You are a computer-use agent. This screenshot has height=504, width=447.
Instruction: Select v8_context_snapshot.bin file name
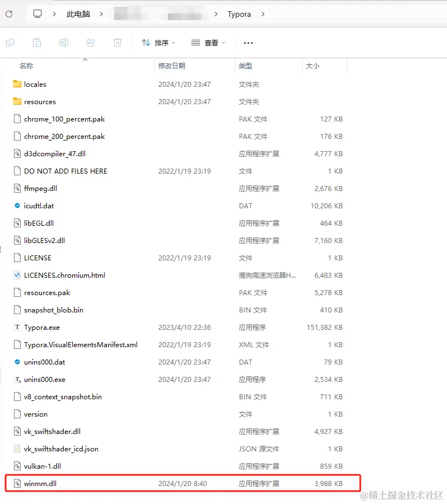click(x=63, y=396)
